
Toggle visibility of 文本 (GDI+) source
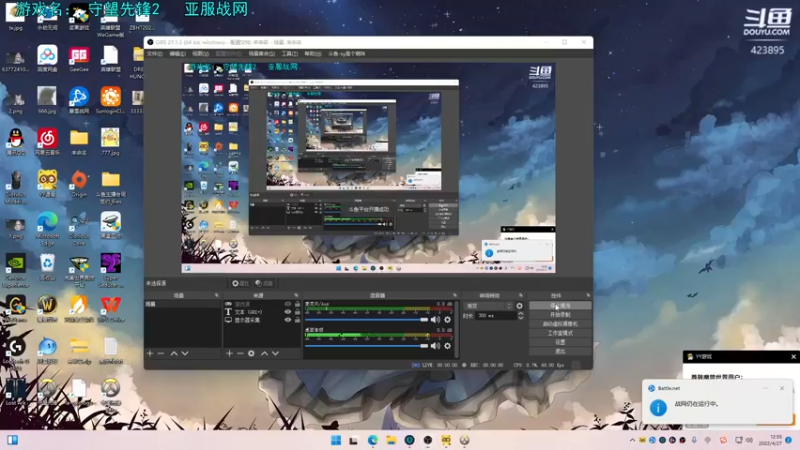(288, 312)
